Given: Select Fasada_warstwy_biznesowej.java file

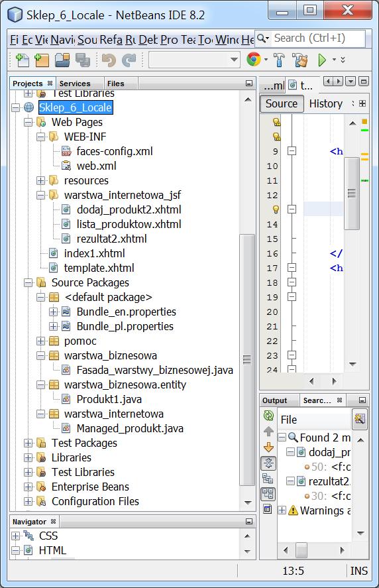Looking at the screenshot, I should coord(155,370).
